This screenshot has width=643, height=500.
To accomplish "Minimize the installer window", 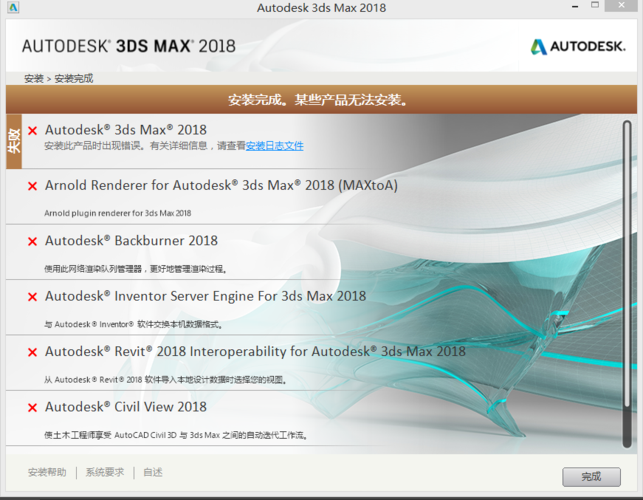I will [x=575, y=7].
